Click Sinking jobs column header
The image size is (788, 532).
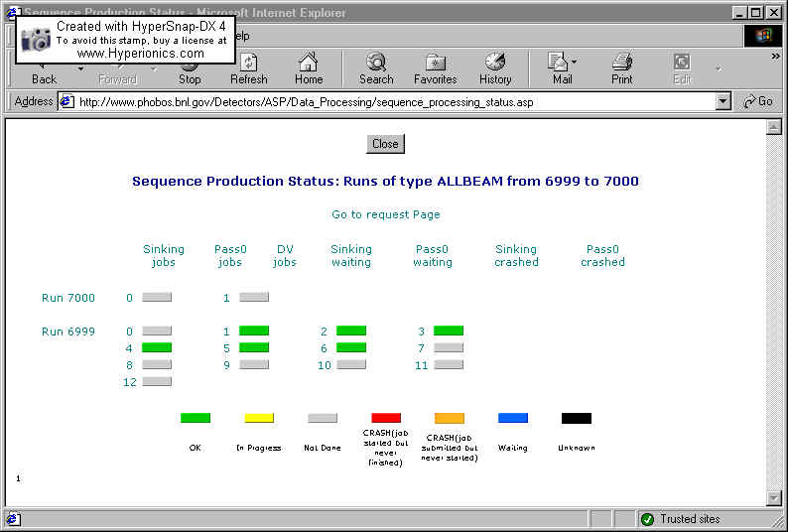[x=164, y=255]
